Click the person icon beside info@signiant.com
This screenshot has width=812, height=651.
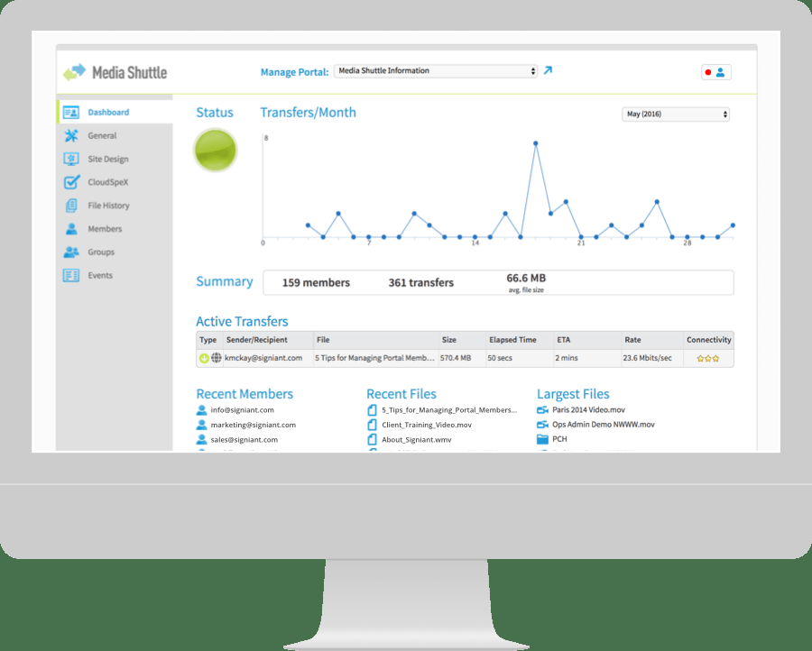pos(201,410)
